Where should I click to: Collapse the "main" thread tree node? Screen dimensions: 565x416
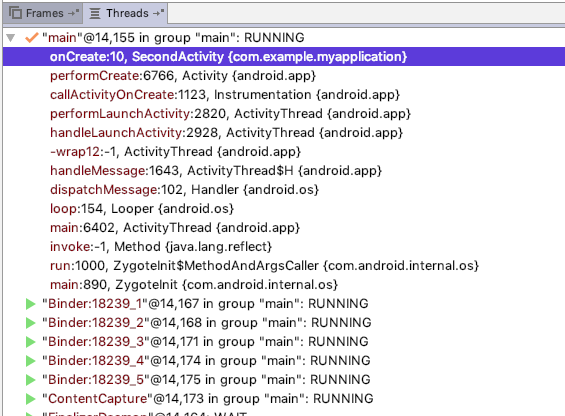10,37
